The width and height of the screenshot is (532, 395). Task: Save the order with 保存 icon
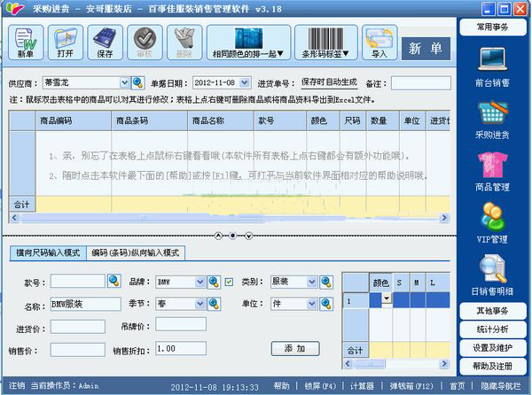[x=105, y=43]
